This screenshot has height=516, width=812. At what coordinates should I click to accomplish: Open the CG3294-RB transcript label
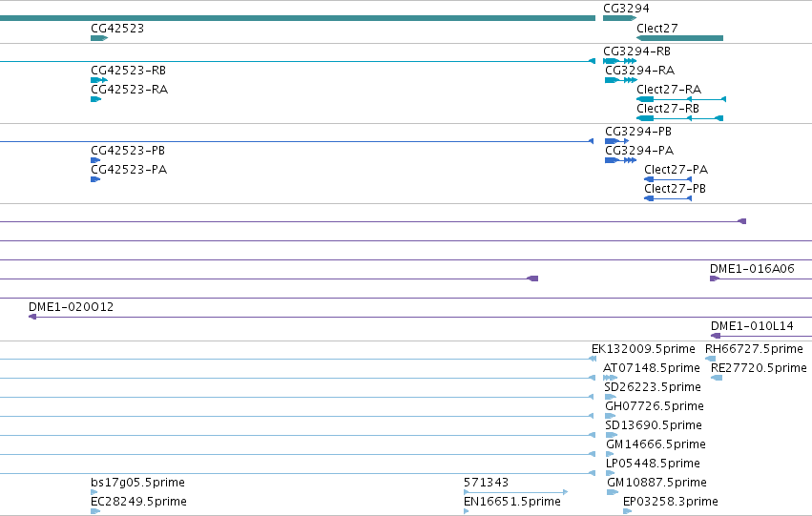637,52
